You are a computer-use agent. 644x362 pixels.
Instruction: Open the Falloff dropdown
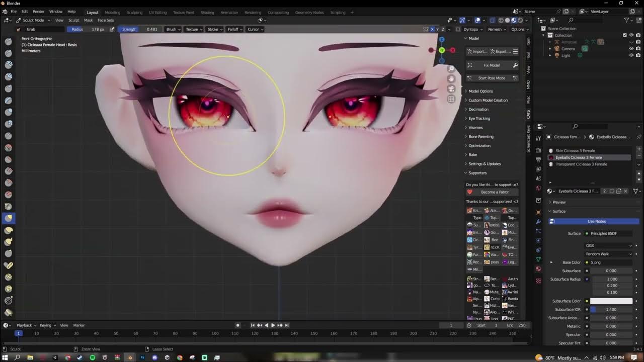point(235,29)
